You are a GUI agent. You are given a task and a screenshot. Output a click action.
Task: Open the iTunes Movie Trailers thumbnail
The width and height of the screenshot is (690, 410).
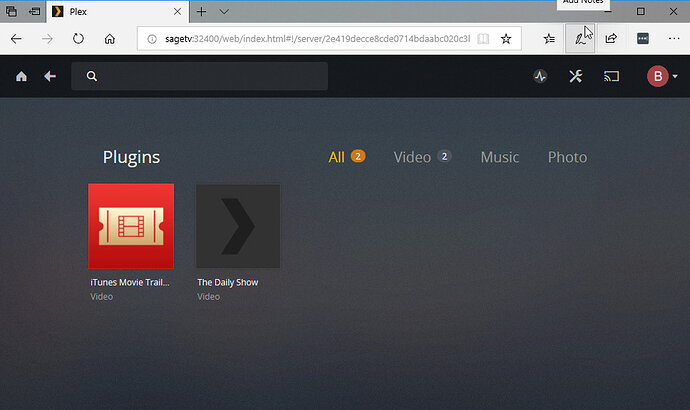131,226
